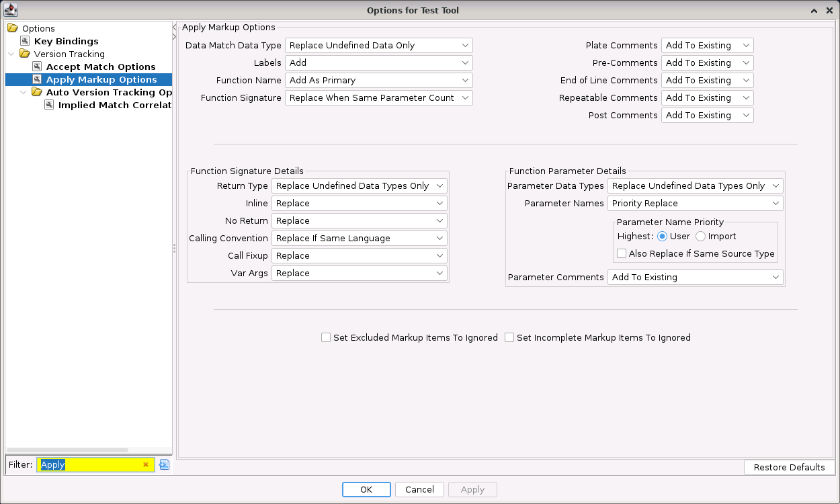Clear the filter text with red X
The image size is (840, 504).
(x=146, y=464)
